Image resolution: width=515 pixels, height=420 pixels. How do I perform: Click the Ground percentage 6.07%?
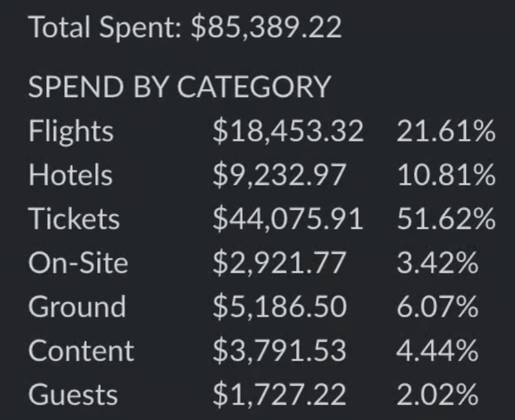point(437,307)
